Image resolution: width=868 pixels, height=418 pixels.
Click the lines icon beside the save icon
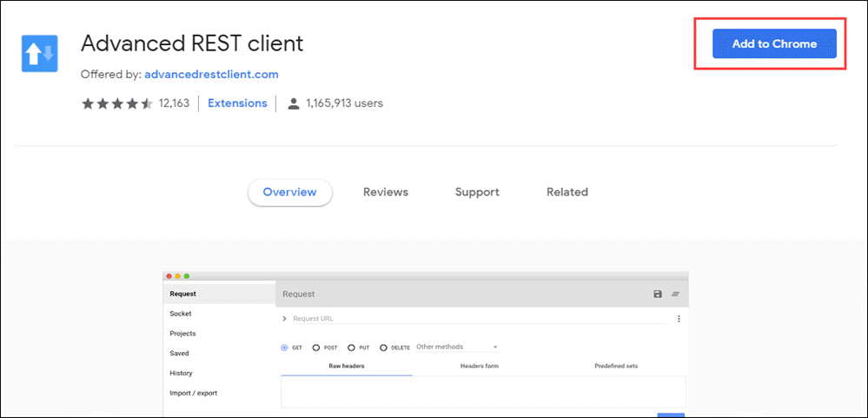(x=675, y=295)
